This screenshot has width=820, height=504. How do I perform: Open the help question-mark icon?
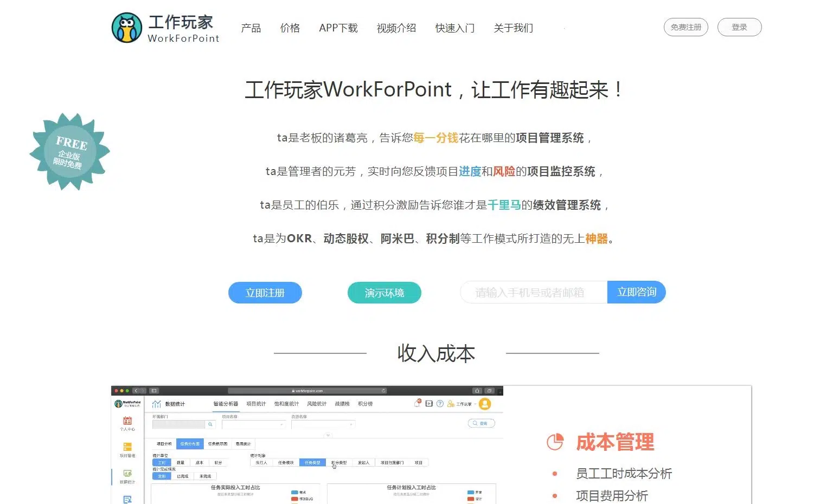click(440, 403)
